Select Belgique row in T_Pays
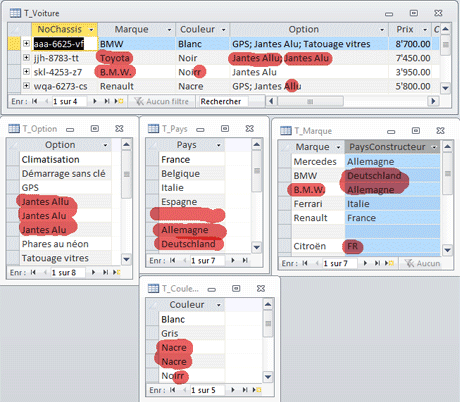The image size is (460, 402). pos(192,173)
